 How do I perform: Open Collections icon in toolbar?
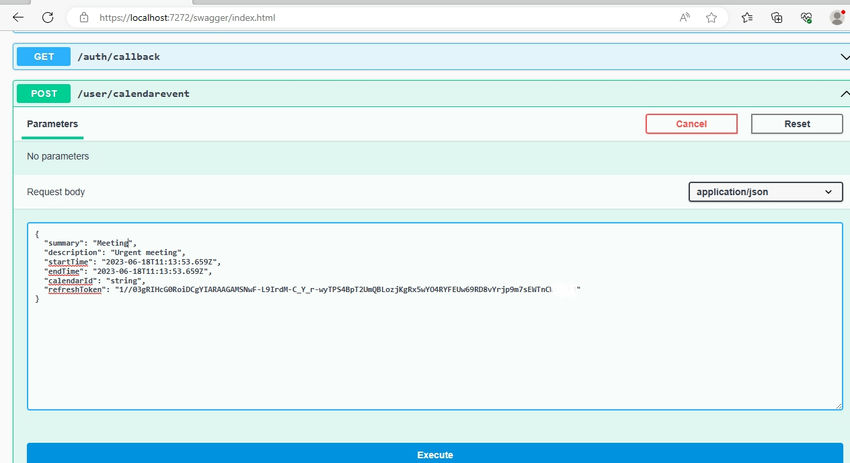click(x=777, y=18)
